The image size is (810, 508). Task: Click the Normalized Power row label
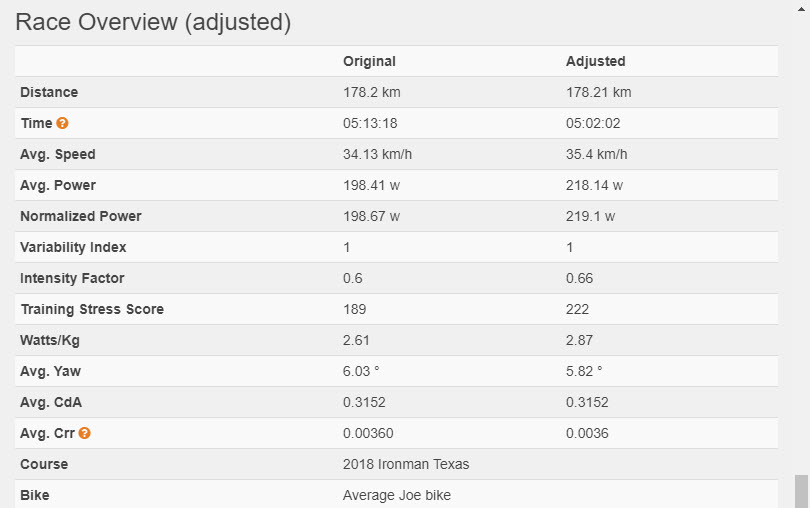81,216
